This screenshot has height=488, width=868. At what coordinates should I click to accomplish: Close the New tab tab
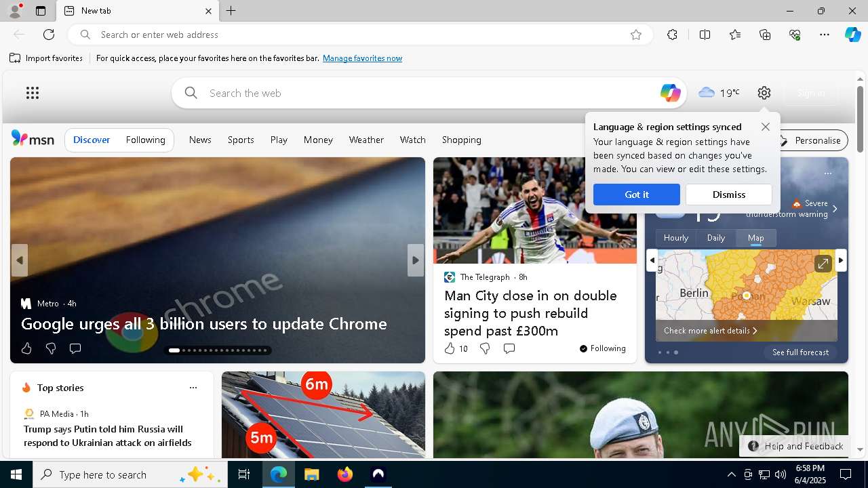coord(208,11)
